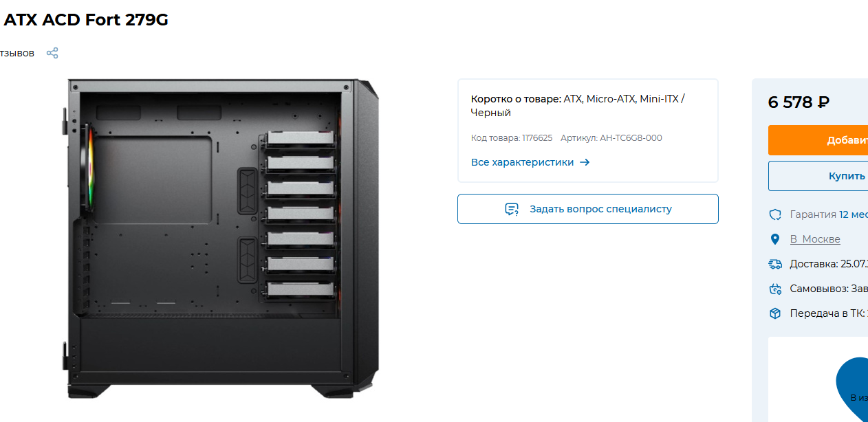Open the Все характеристики link
The image size is (868, 422).
coord(522,163)
